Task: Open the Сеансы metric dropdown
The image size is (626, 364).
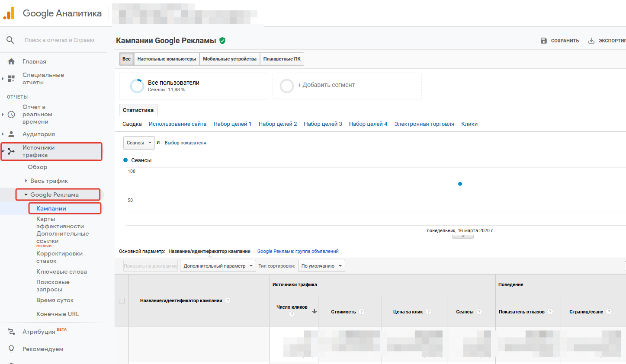Action: [x=139, y=143]
